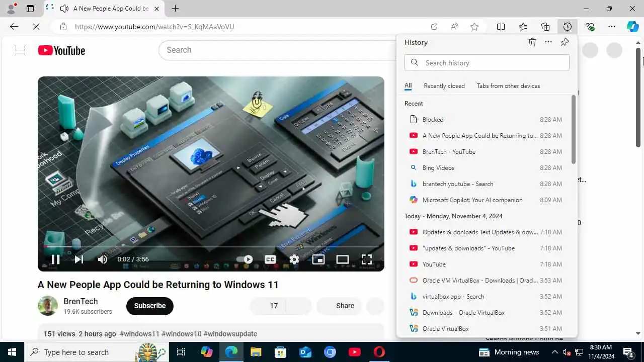Image resolution: width=644 pixels, height=362 pixels.
Task: Open Task View on taskbar
Action: tap(181, 352)
